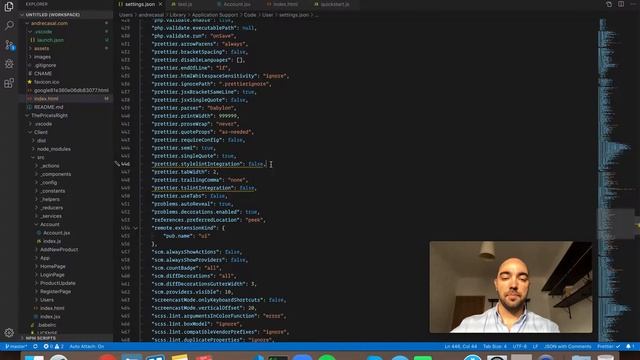Open the Search view in activity bar
The width and height of the screenshot is (640, 360).
(9, 25)
